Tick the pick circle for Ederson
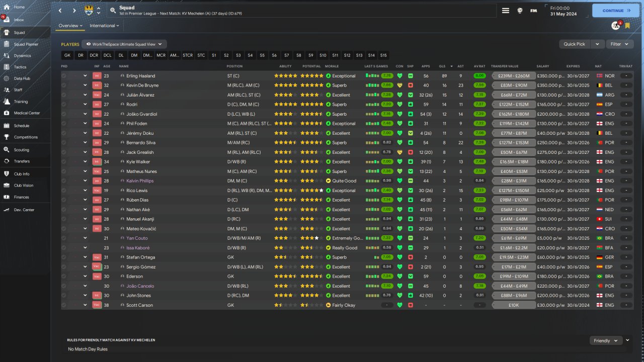 [64, 277]
